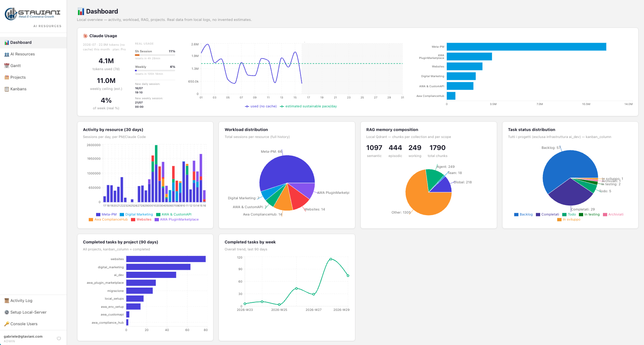Toggle Meta-PM legend in activity chart
Screen dimensions: 644x345
tap(106, 214)
